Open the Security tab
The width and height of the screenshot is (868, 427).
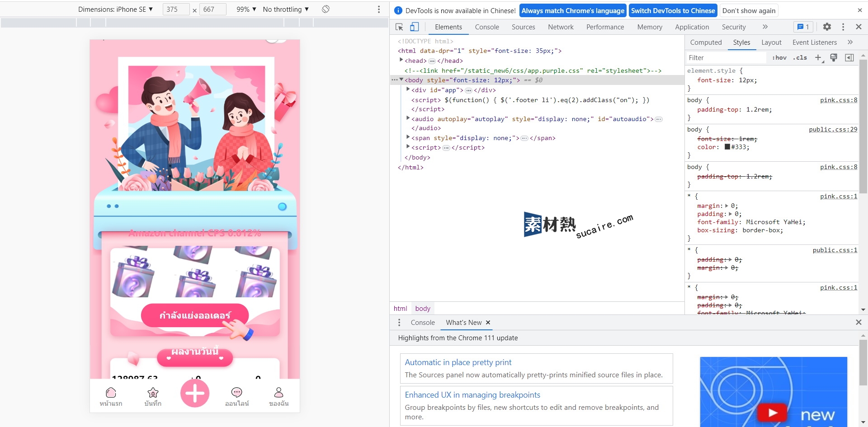(734, 27)
